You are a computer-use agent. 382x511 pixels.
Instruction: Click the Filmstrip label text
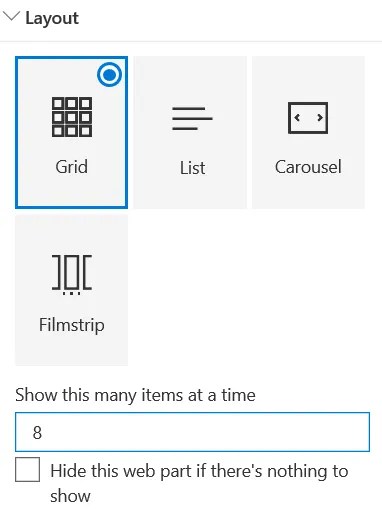[x=72, y=325]
